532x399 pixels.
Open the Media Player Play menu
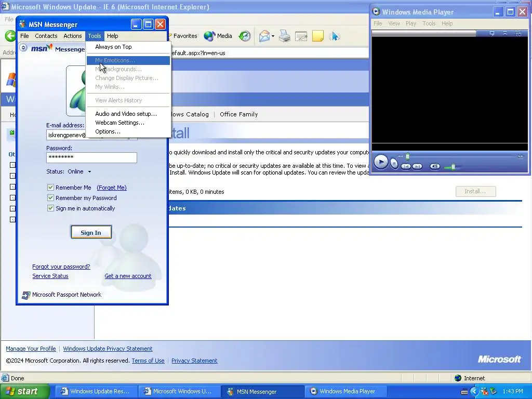(411, 23)
